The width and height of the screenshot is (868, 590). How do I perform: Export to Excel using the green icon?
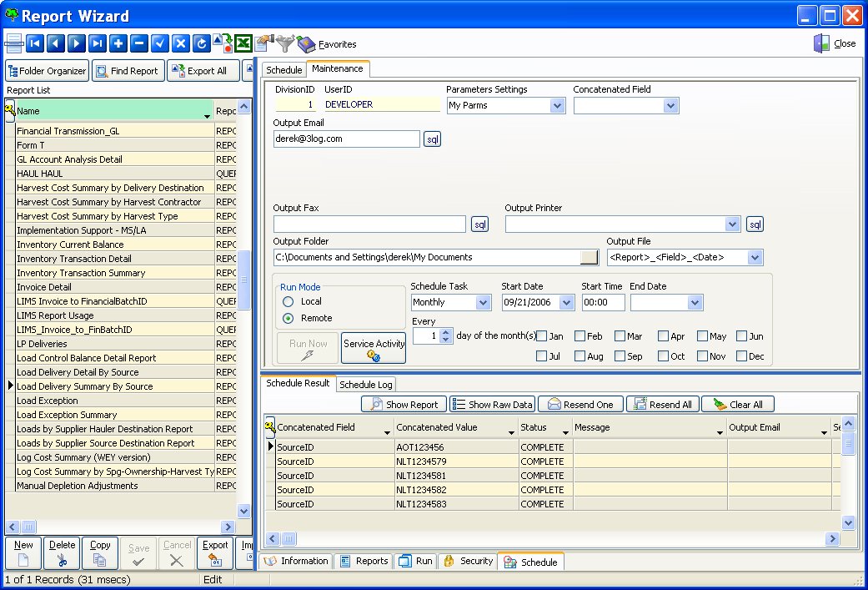tap(243, 43)
